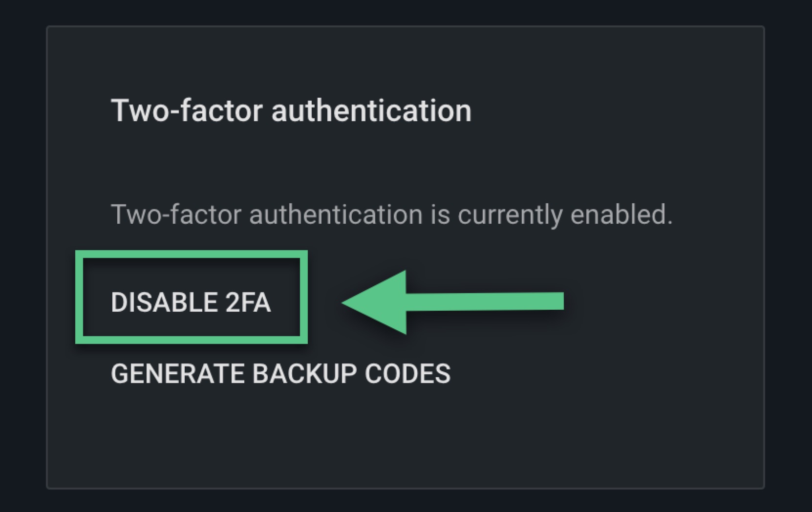The height and width of the screenshot is (512, 812).
Task: Click 'Two-factor' in the gray status line
Action: click(176, 214)
